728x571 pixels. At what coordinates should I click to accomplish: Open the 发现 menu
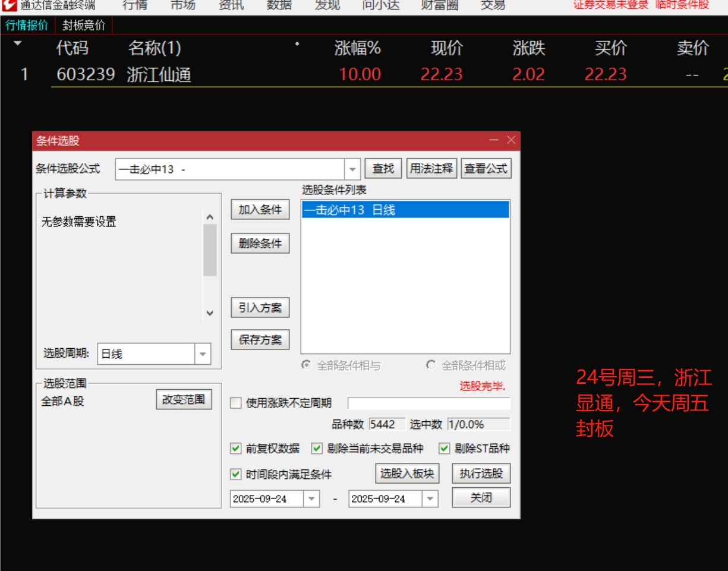327,5
